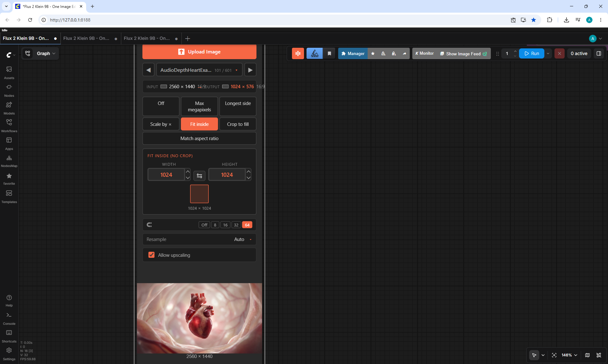Disable the Allow upscaling checkbox
Image resolution: width=608 pixels, height=364 pixels.
click(151, 255)
